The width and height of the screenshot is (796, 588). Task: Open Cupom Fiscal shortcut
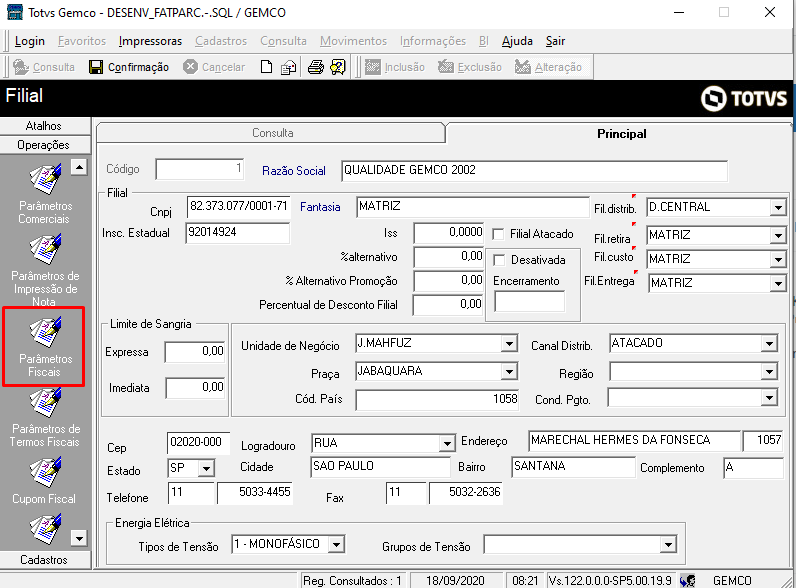point(45,480)
